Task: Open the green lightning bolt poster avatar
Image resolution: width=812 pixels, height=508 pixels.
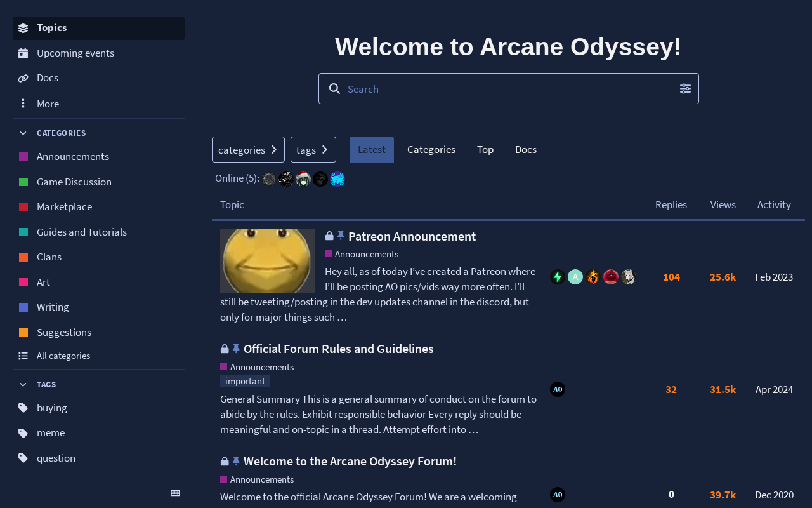Action: click(558, 277)
